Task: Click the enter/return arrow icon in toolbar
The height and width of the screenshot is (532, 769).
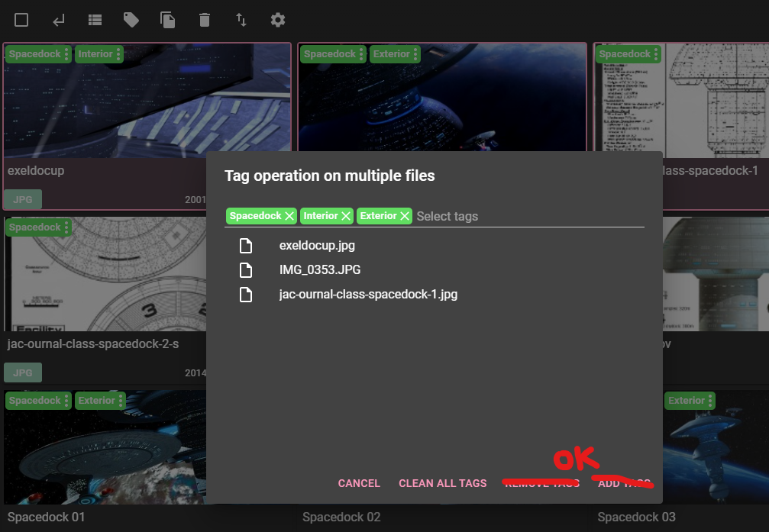Action: (58, 20)
